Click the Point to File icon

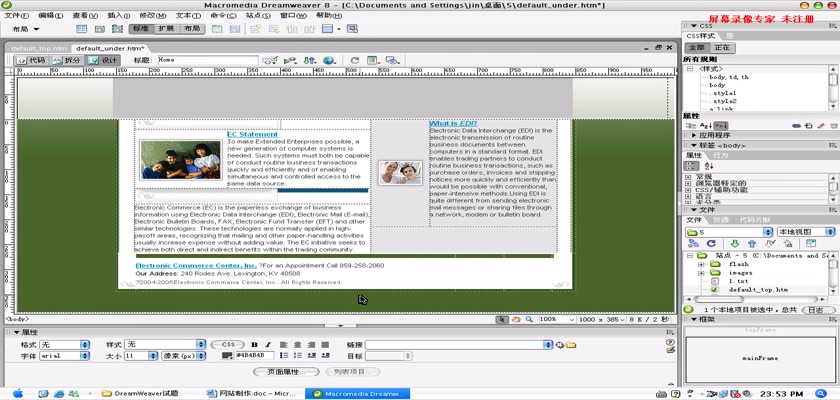(559, 345)
